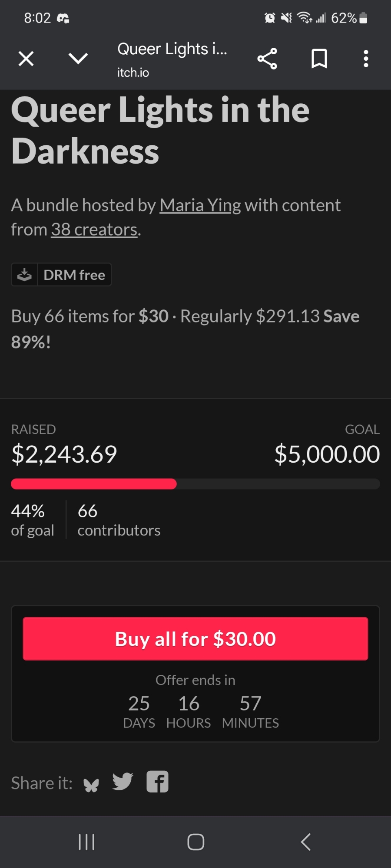Tap the itch.io site address

point(133,72)
